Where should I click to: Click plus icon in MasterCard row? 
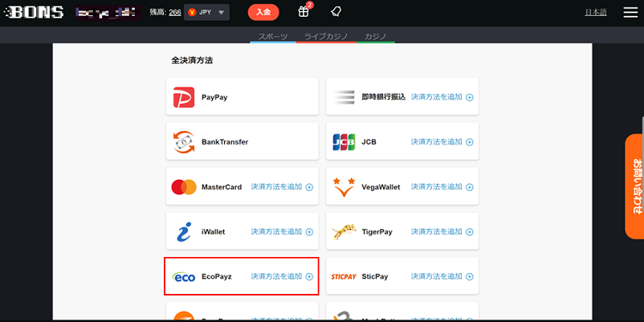click(x=310, y=187)
